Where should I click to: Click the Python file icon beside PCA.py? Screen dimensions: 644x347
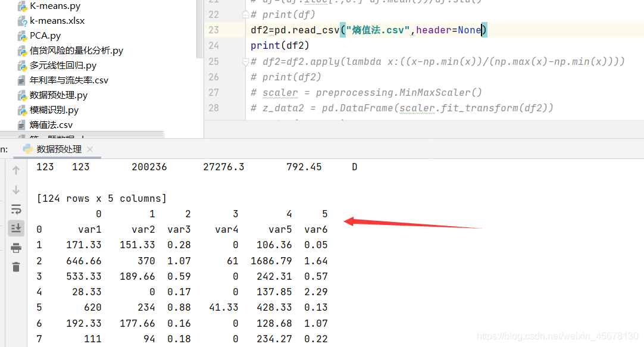[21, 35]
